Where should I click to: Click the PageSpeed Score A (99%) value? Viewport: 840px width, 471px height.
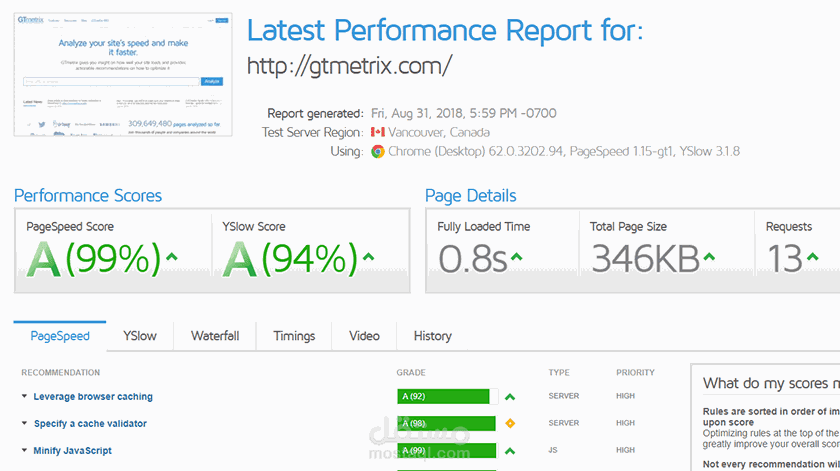[x=93, y=259]
